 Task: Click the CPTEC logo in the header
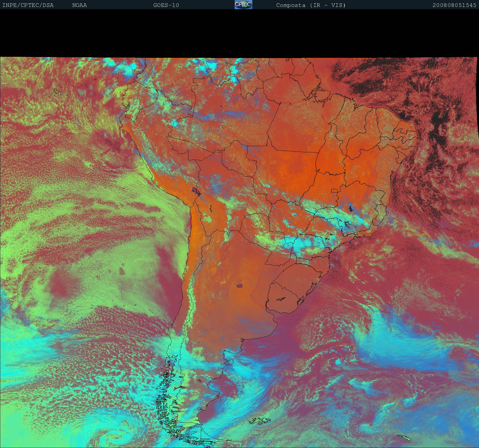click(243, 5)
